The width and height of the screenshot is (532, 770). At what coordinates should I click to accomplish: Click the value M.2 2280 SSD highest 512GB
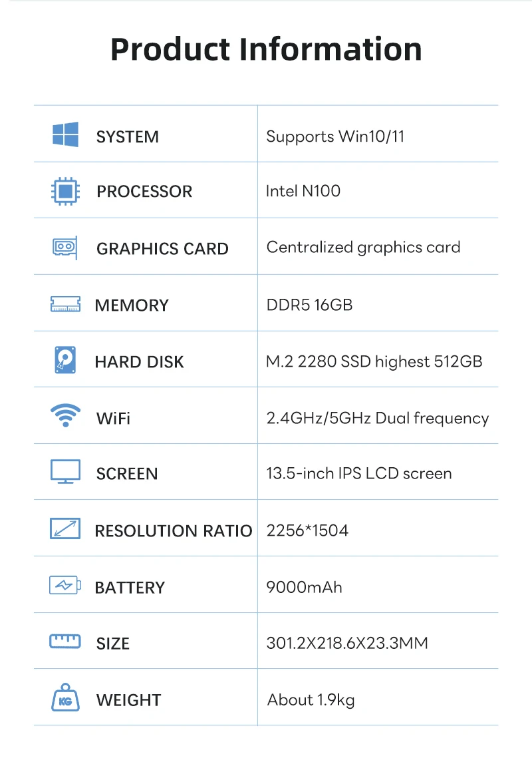click(x=374, y=362)
